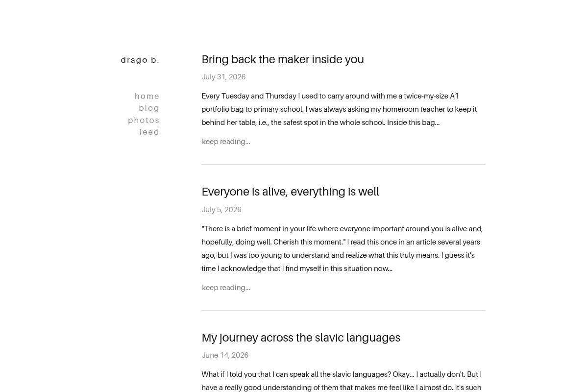The width and height of the screenshot is (588, 392).
Task: Go to the home page link
Action: (x=147, y=96)
